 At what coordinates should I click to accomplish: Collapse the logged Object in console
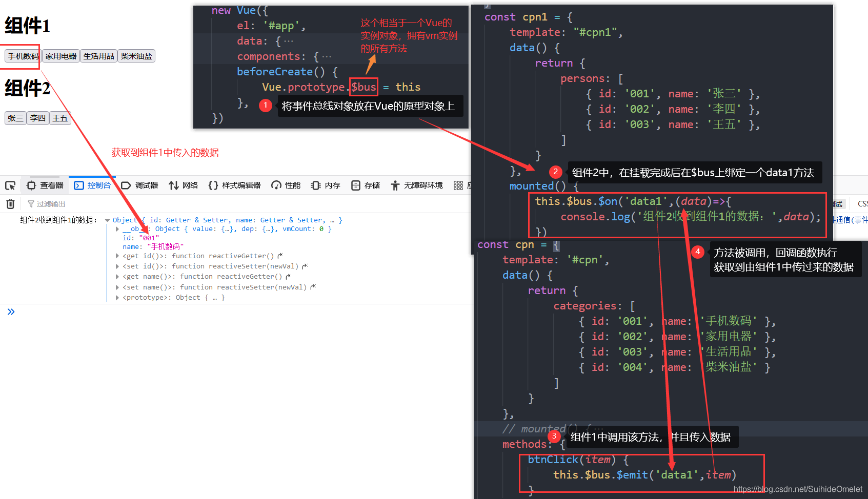pyautogui.click(x=107, y=220)
